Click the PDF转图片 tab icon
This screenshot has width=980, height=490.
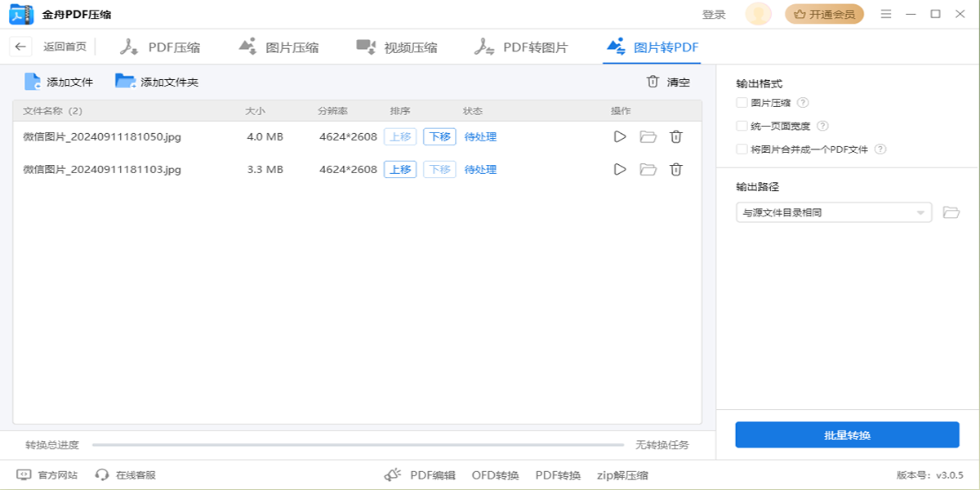[x=484, y=47]
